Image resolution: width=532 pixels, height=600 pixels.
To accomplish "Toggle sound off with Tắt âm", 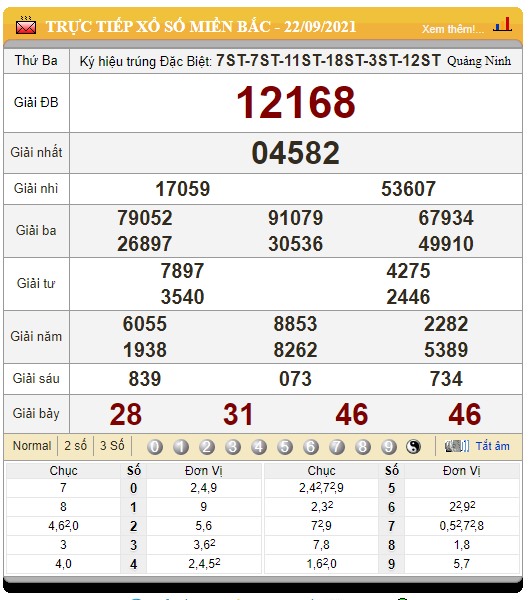I will point(493,446).
